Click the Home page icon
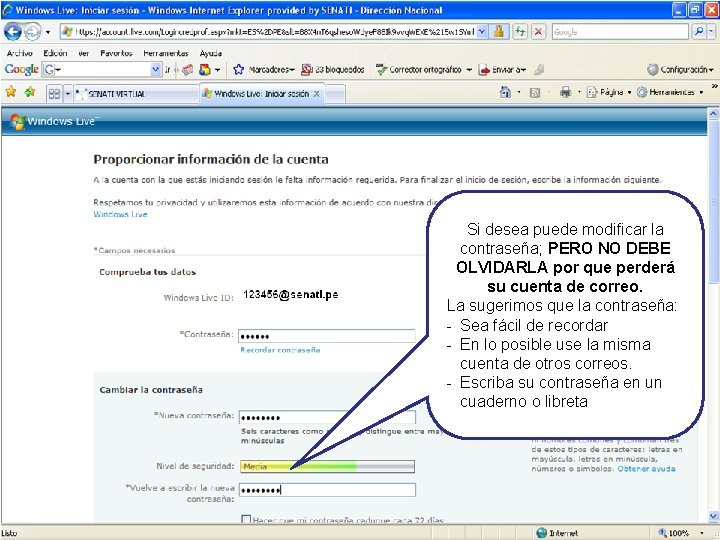Screen dimensions: 720x540 (x=505, y=92)
